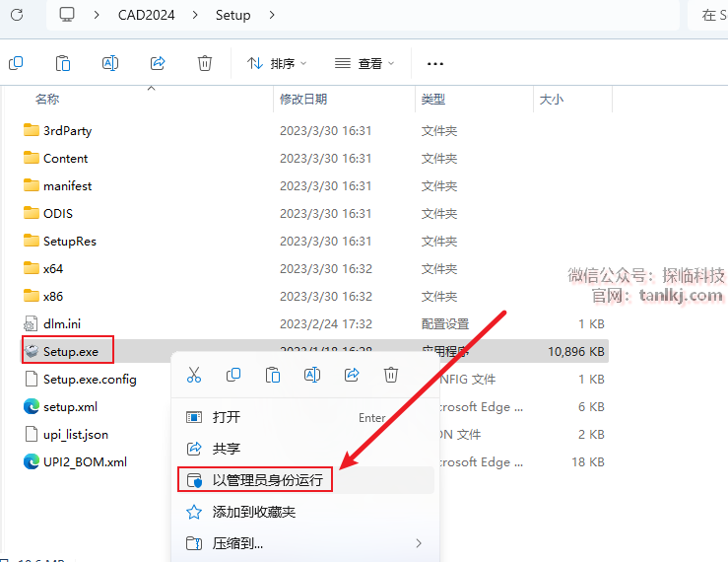The height and width of the screenshot is (562, 728).
Task: Choose 以管理员身份运行 in context menu
Action: pos(305,480)
